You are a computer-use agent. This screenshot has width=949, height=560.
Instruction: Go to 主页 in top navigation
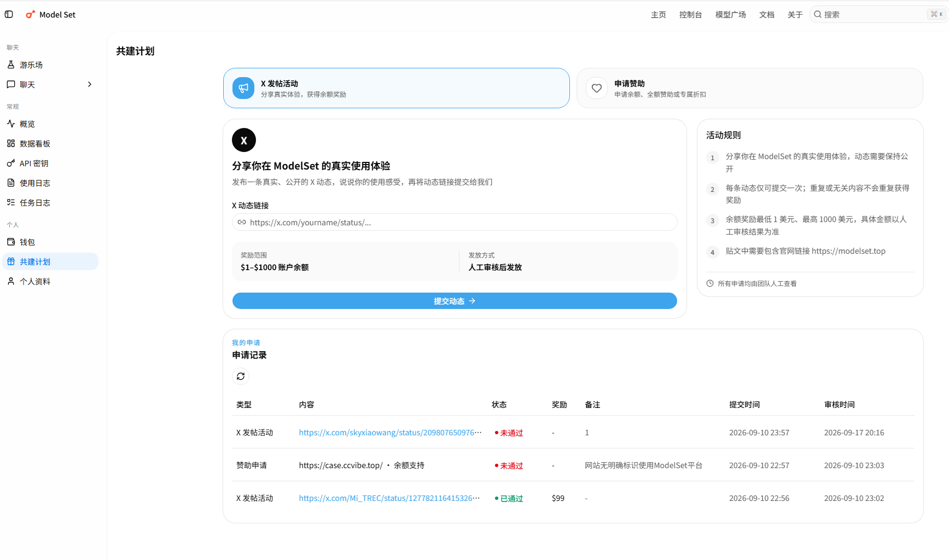coord(659,15)
